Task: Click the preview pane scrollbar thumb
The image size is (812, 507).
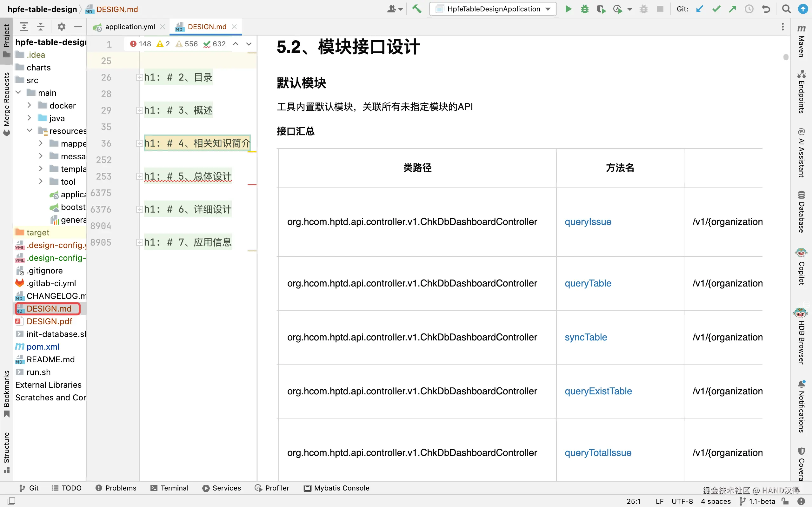Action: (x=786, y=57)
